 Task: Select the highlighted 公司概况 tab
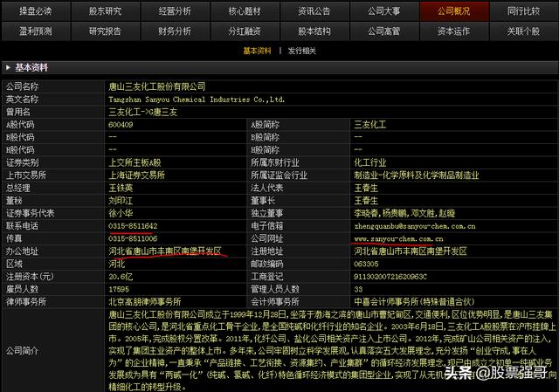coord(454,11)
